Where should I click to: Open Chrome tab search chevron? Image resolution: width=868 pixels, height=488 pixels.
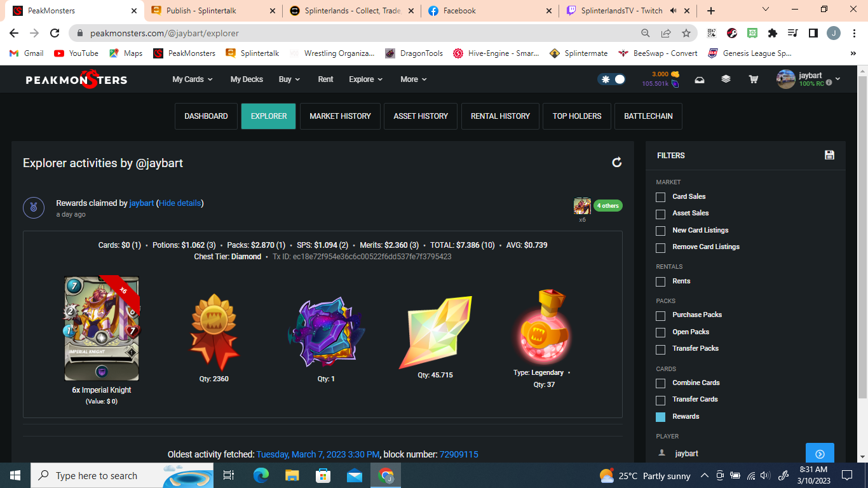[x=765, y=10]
